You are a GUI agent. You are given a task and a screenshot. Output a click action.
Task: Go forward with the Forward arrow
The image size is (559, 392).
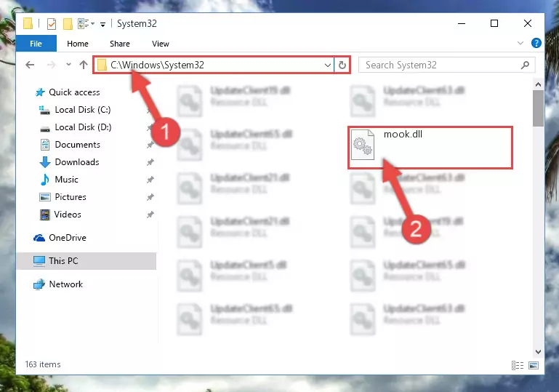(x=52, y=65)
